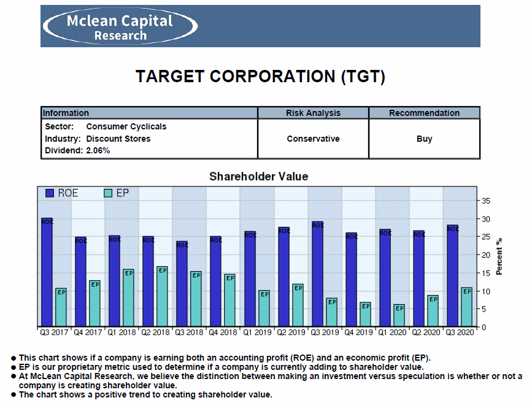
Task: Select the ROE bar for Q3 2017
Action: tap(47, 272)
